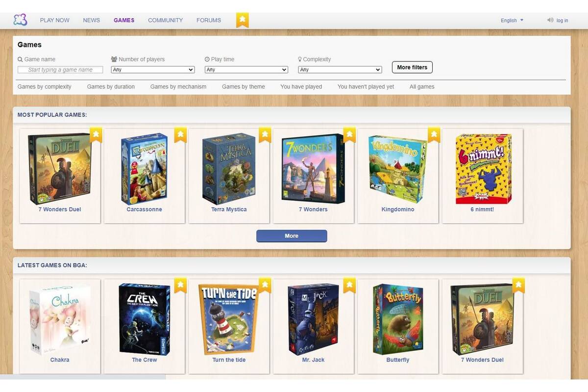Focus the Game name search field

tap(60, 70)
